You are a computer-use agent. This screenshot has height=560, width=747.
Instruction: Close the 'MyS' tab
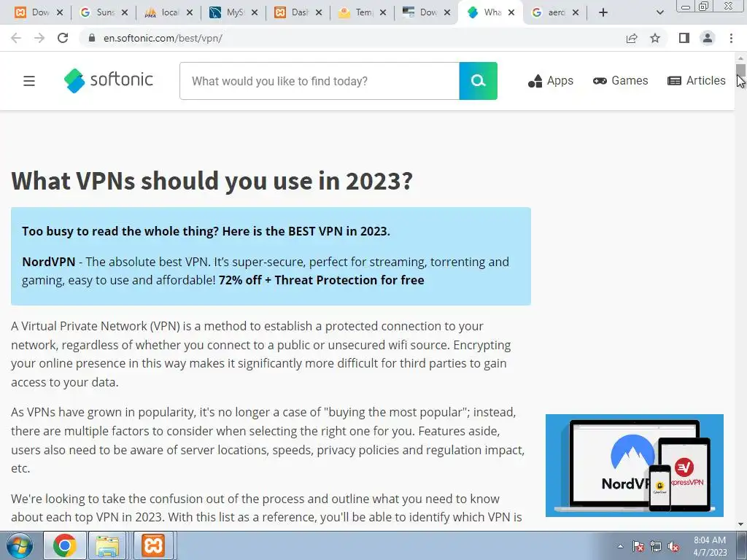tap(255, 12)
